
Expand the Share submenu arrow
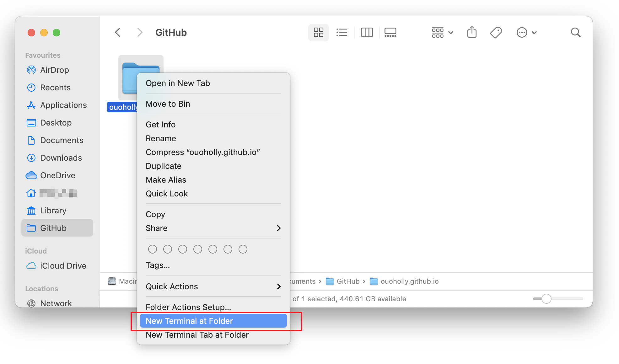pos(278,228)
